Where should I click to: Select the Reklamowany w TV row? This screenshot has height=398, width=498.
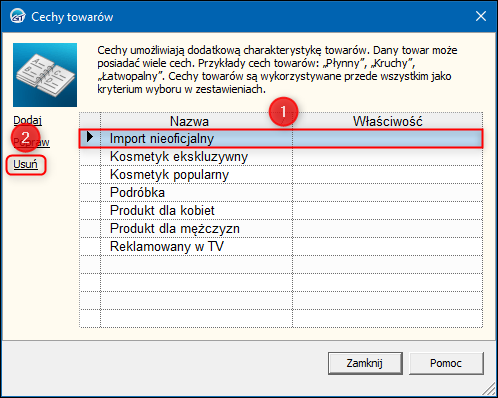[281, 247]
